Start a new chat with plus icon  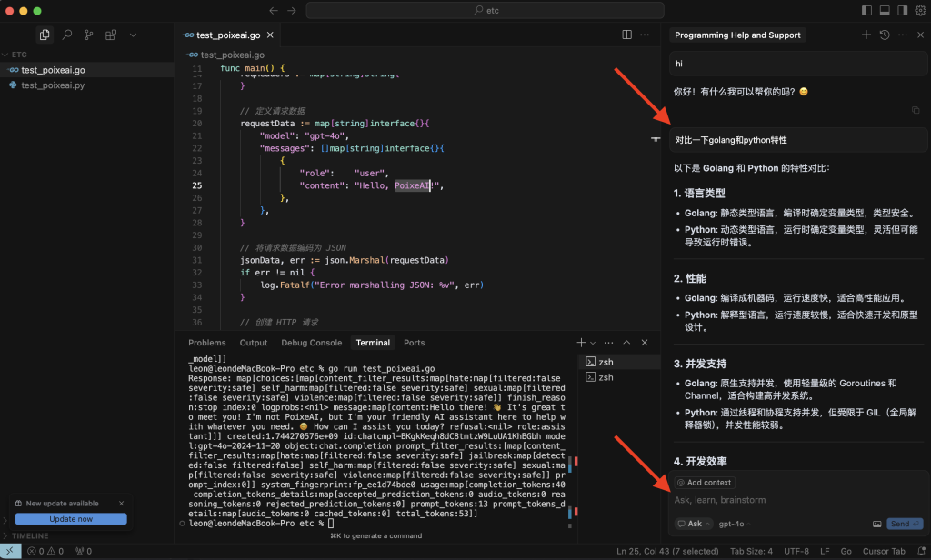(x=866, y=35)
